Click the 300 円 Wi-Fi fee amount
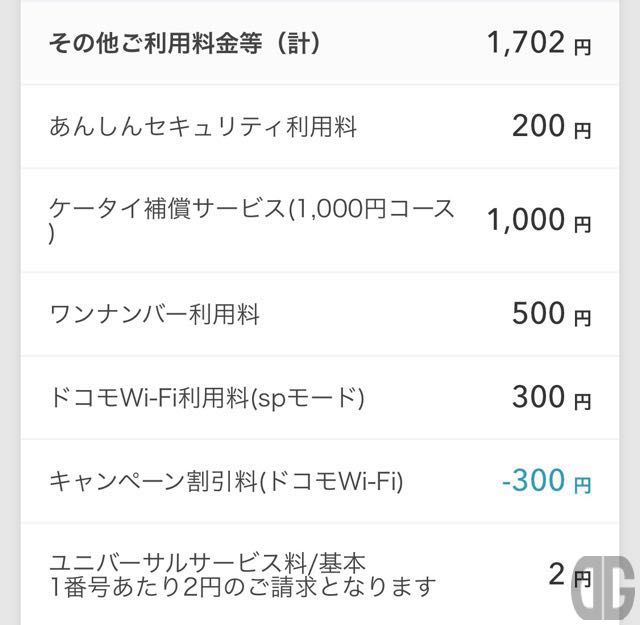Screen dimensions: 640x625 point(551,397)
